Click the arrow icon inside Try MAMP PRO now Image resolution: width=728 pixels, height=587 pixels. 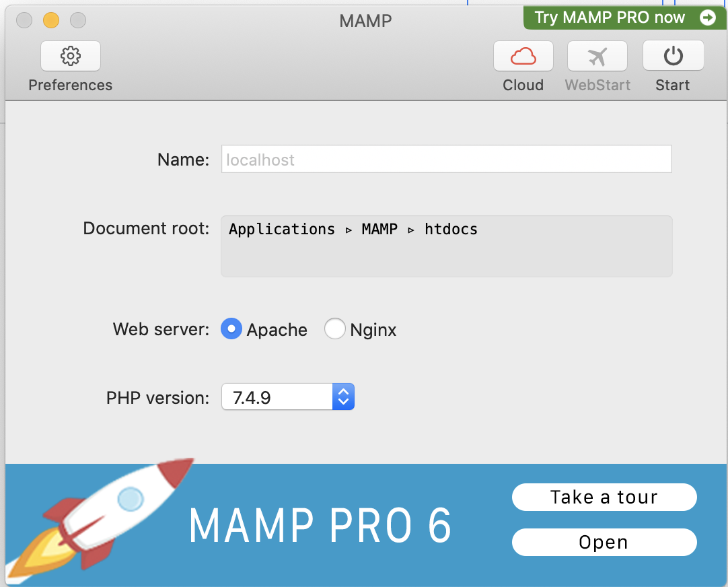pos(707,18)
